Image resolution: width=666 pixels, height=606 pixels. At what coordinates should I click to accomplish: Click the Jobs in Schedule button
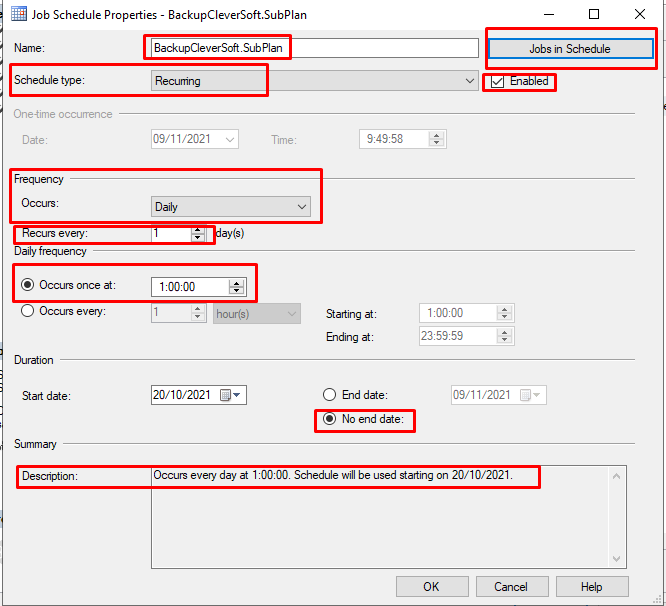570,49
